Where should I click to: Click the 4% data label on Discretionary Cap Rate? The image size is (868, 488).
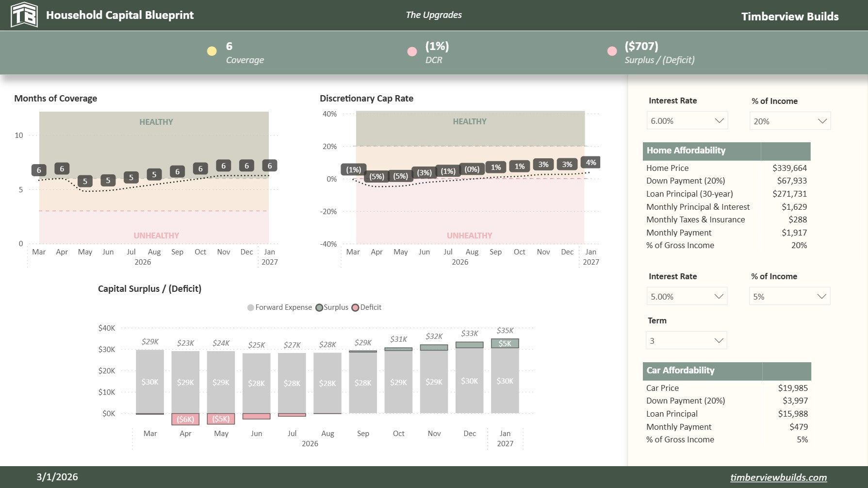(590, 163)
